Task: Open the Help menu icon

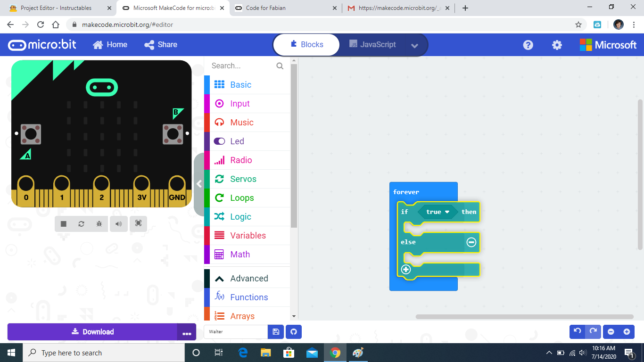Action: [528, 45]
